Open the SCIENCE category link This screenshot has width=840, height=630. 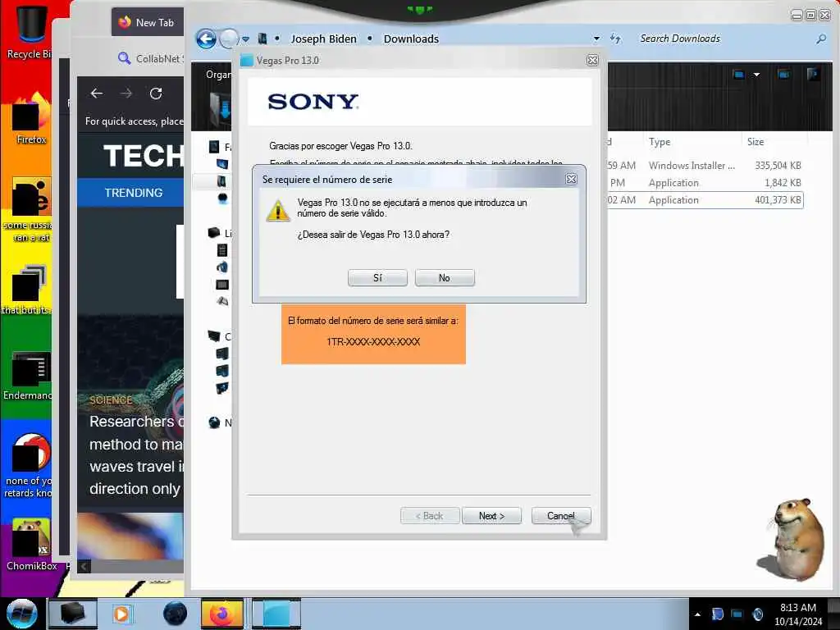point(111,400)
